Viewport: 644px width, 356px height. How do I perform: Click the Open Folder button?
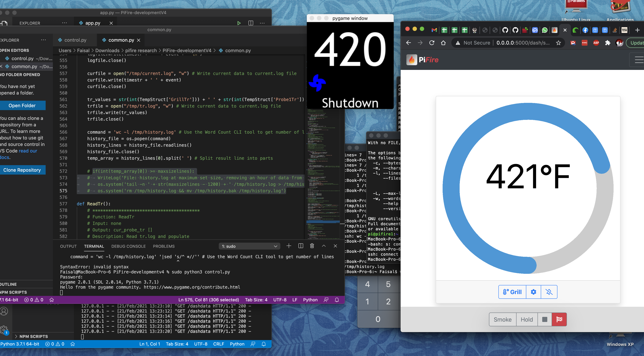click(22, 106)
